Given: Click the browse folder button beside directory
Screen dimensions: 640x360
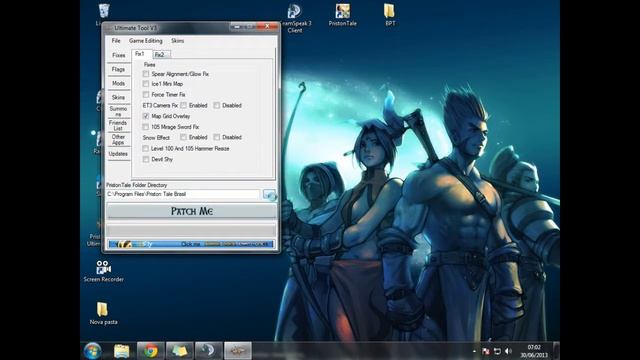Looking at the screenshot, I should tap(269, 195).
